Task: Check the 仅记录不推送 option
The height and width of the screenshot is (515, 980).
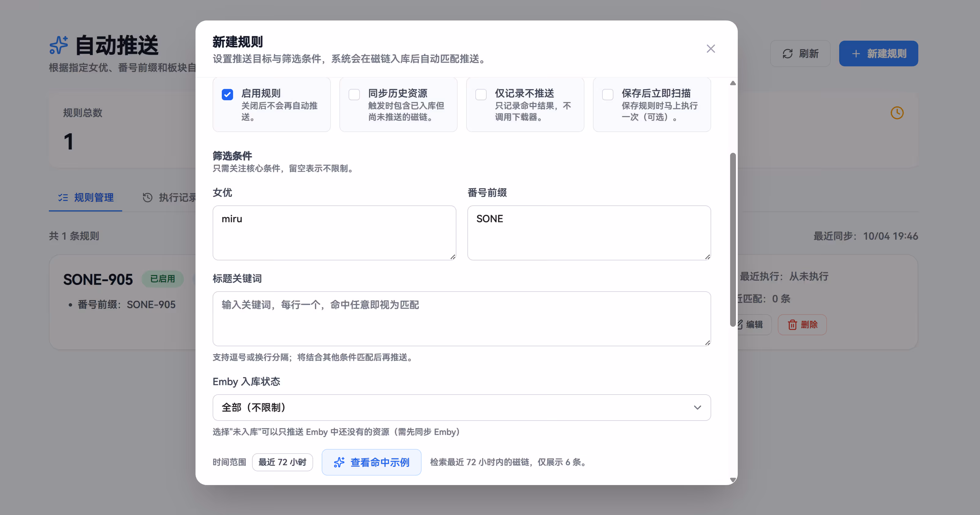Action: (x=481, y=94)
